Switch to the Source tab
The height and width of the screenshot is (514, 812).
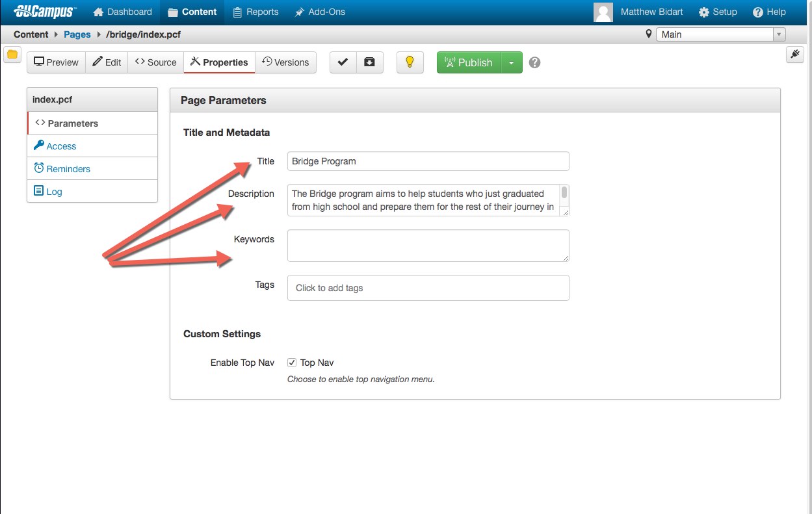tap(155, 62)
